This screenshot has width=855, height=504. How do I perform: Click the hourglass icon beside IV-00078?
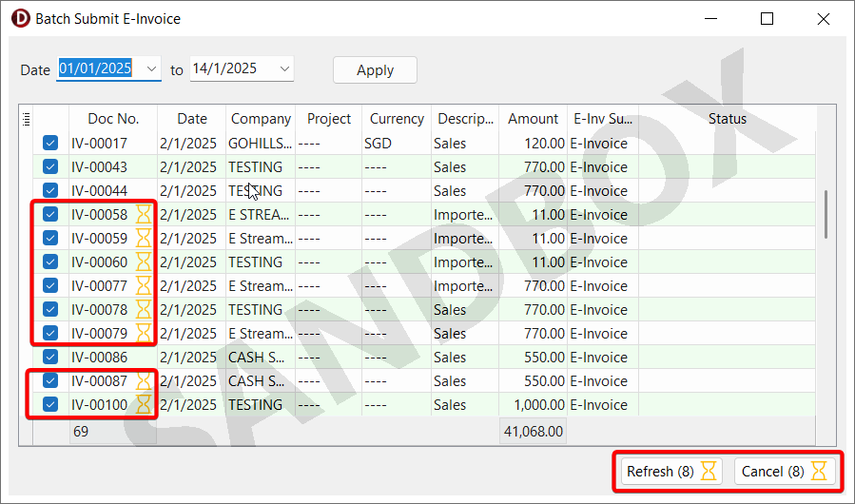(x=144, y=309)
